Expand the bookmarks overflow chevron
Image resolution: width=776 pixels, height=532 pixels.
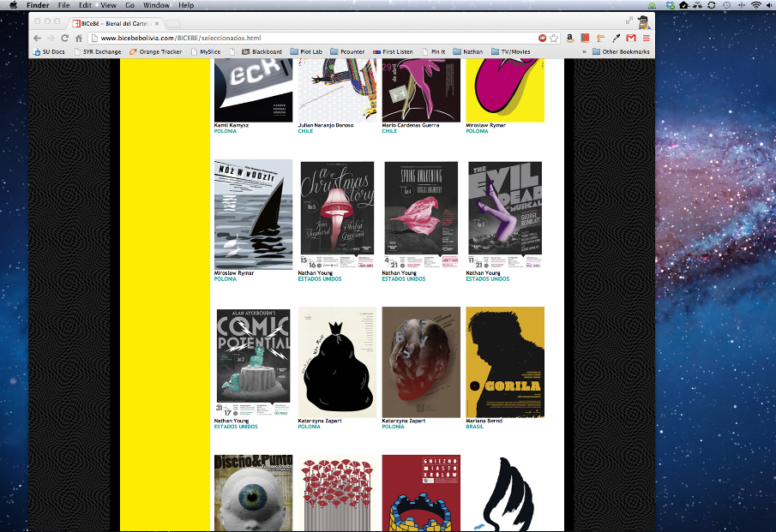click(583, 51)
